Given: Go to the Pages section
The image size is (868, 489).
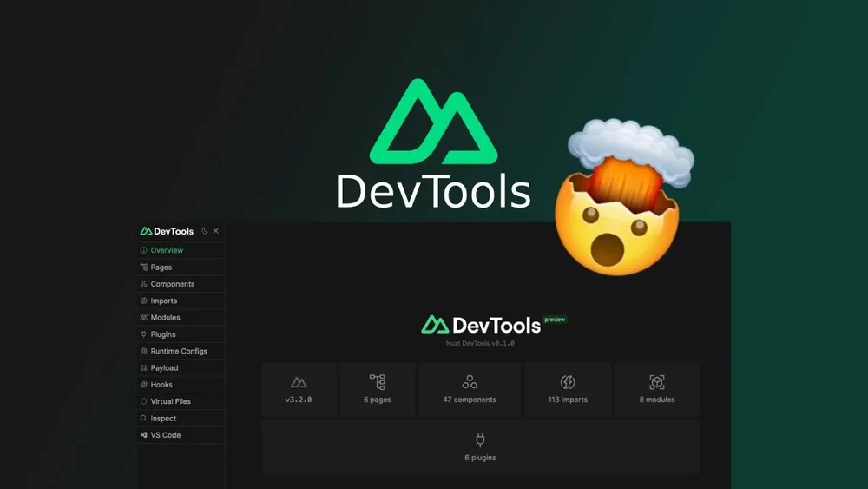Looking at the screenshot, I should (161, 268).
